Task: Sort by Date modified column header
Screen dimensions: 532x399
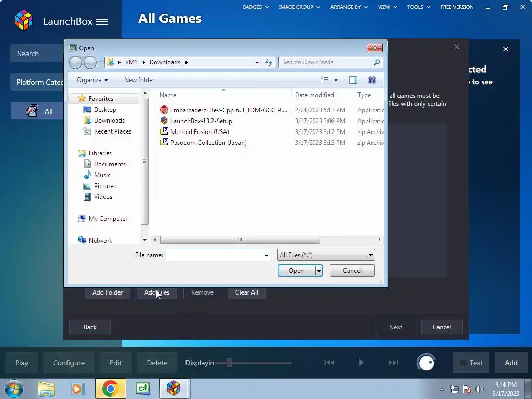Action: 314,95
